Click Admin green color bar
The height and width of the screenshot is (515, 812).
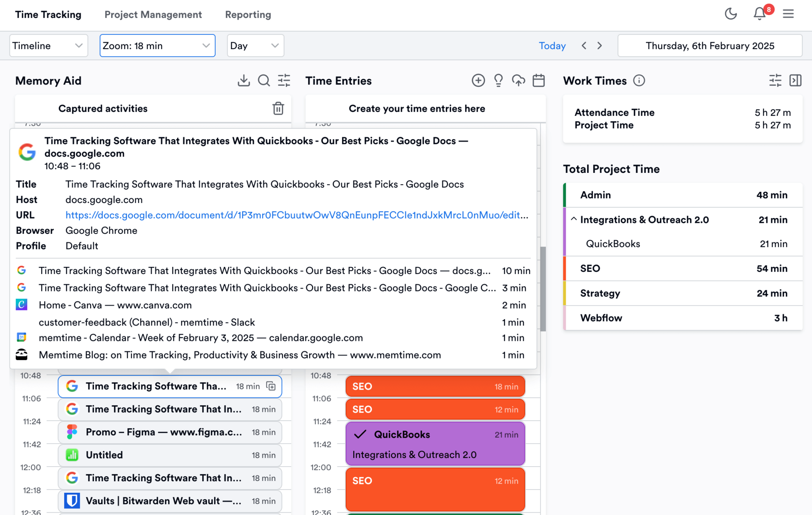[565, 195]
